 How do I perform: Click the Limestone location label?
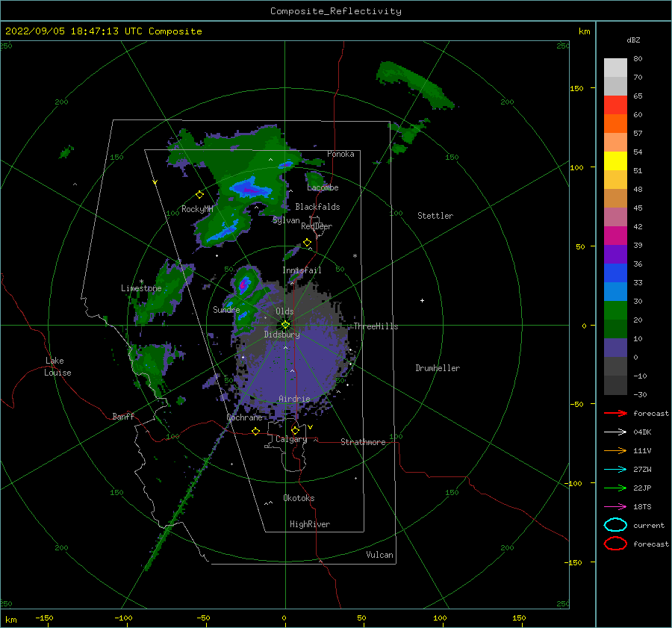click(141, 288)
